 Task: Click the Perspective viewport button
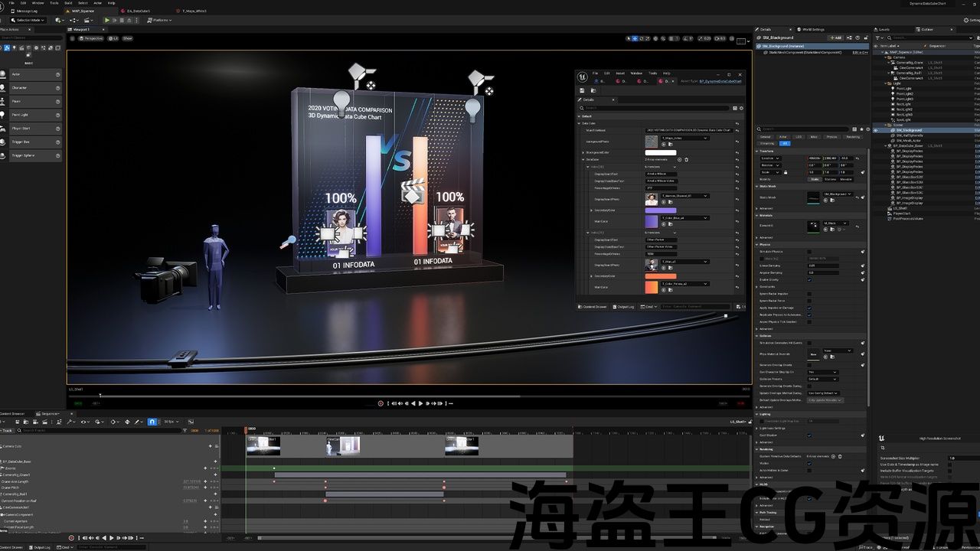click(x=92, y=38)
